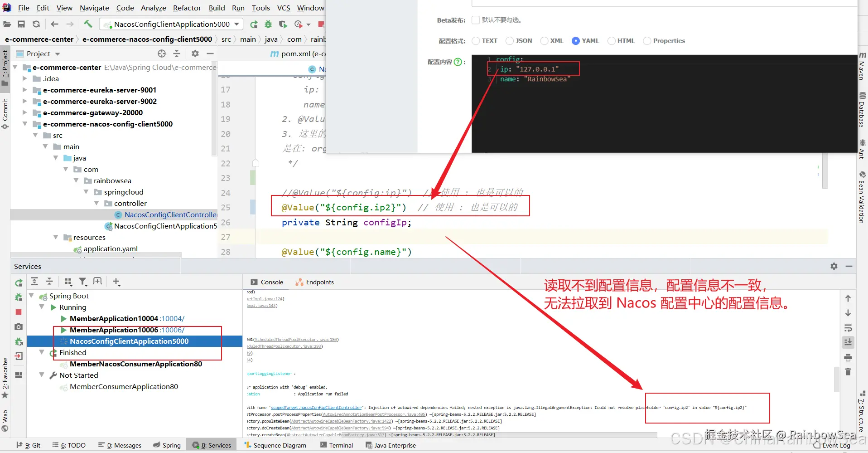This screenshot has height=453, width=868.
Task: Open the pom.xml editor tab
Action: click(x=298, y=54)
